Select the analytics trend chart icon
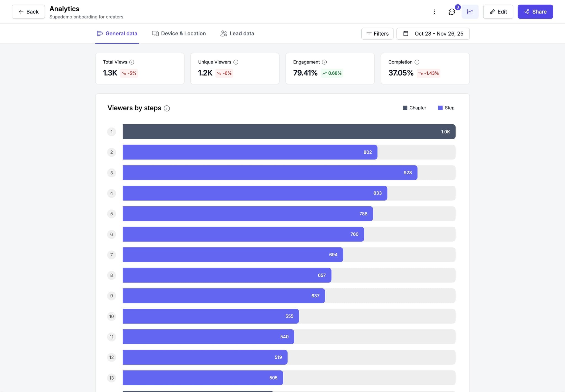This screenshot has height=392, width=565. 470,12
